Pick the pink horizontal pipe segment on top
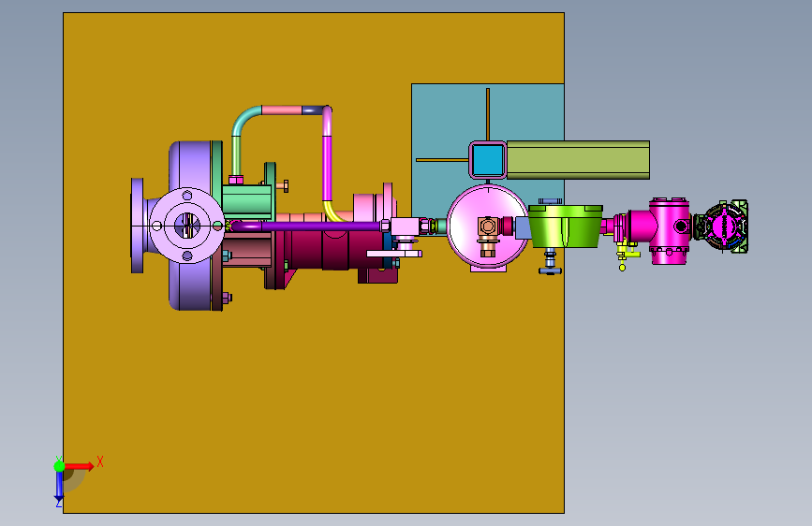 click(x=282, y=110)
